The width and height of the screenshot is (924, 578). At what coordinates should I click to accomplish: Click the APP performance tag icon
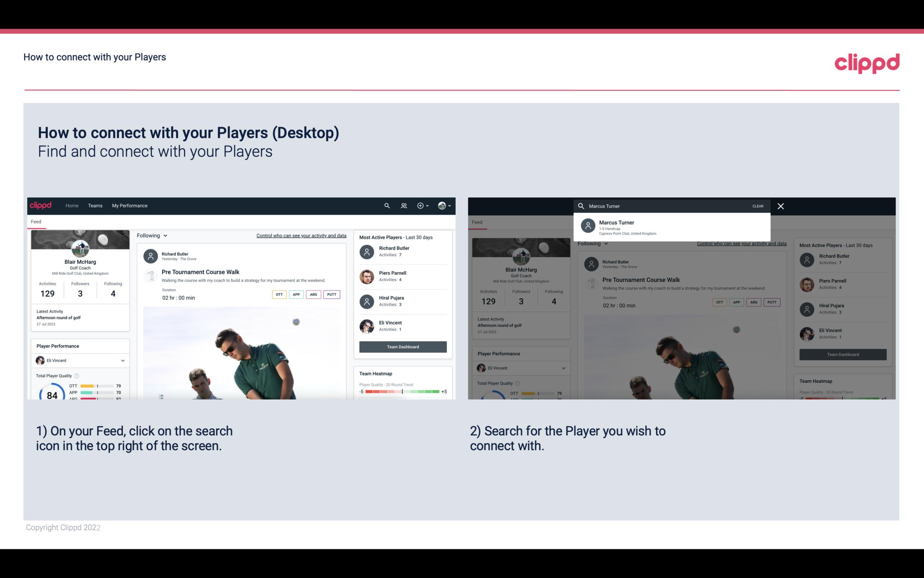[296, 293]
